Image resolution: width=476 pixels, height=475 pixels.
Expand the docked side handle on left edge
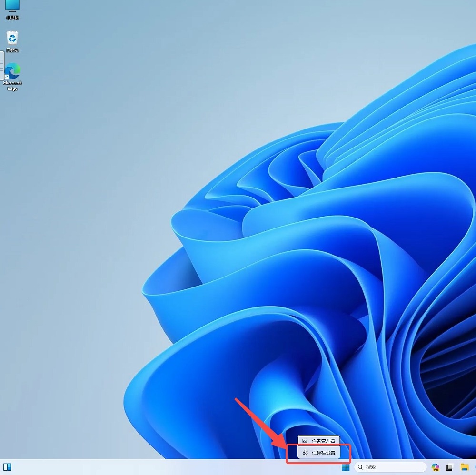click(x=2, y=65)
